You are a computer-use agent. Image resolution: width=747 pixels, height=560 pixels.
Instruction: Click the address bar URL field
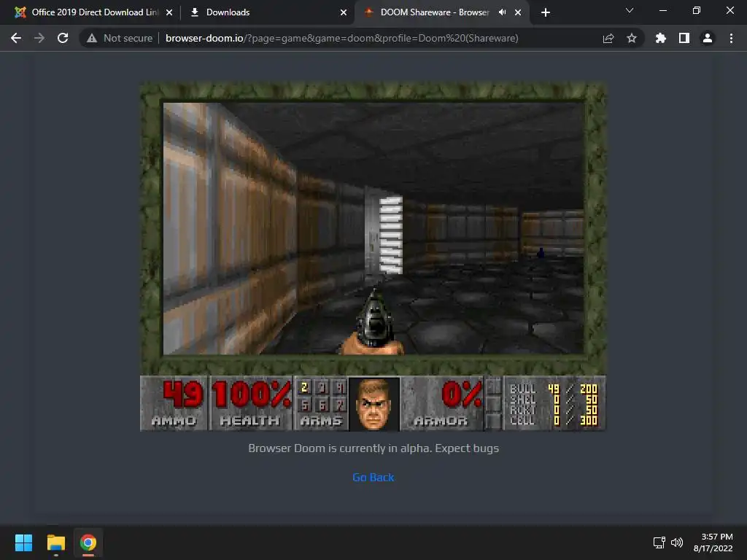point(341,38)
